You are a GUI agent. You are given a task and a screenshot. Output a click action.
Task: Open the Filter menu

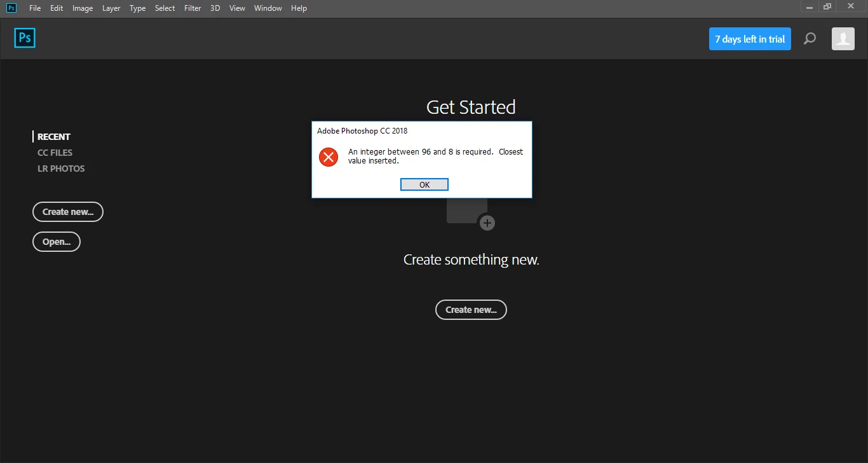pyautogui.click(x=193, y=8)
